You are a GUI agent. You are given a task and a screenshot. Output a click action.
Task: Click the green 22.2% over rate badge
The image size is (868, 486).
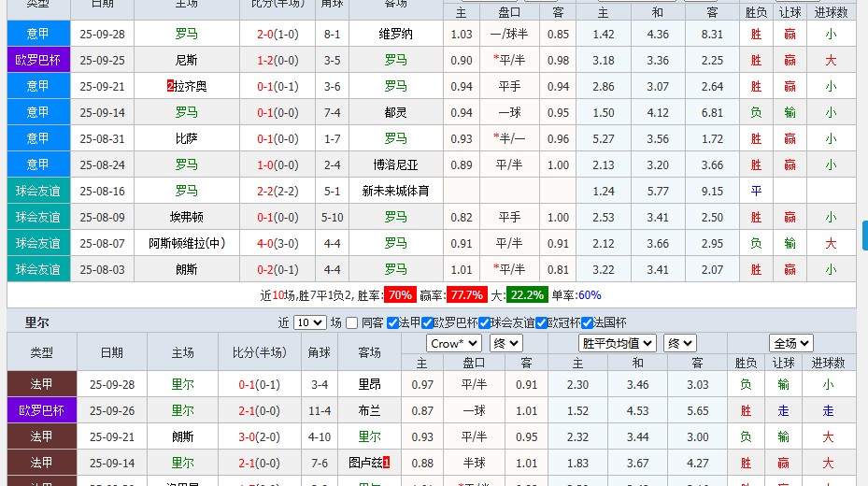[x=527, y=294]
